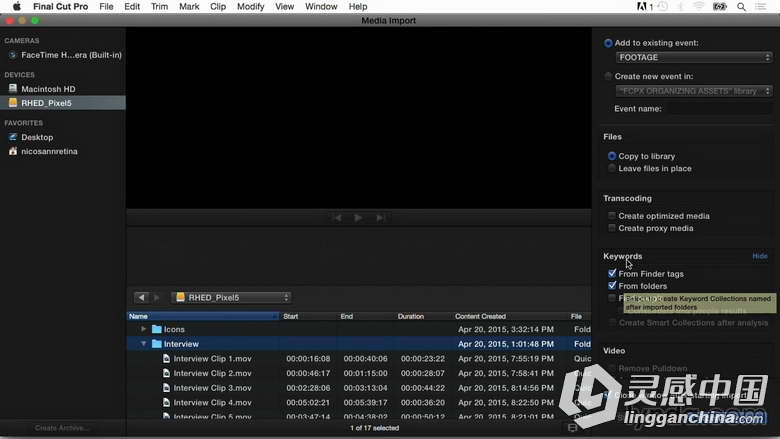Expand the Icons folder
This screenshot has height=439, width=780.
pos(143,329)
